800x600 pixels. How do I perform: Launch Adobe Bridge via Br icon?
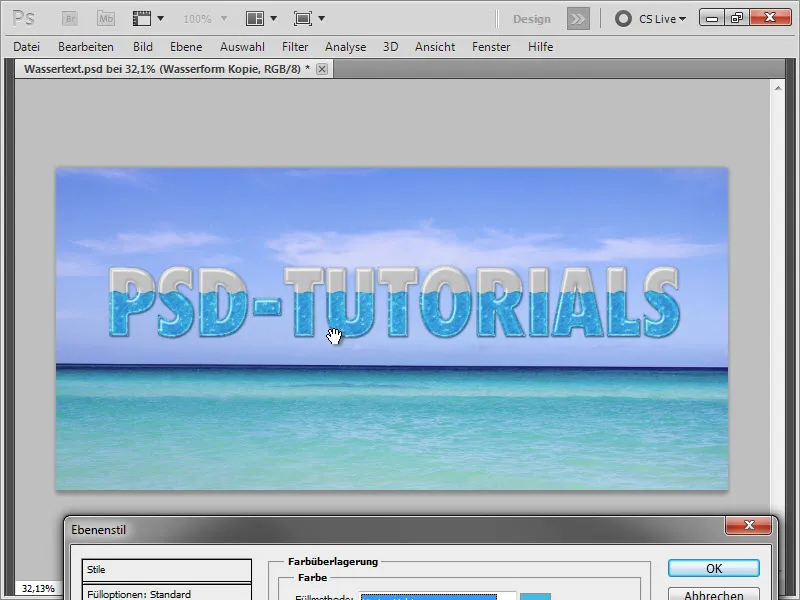[70, 19]
